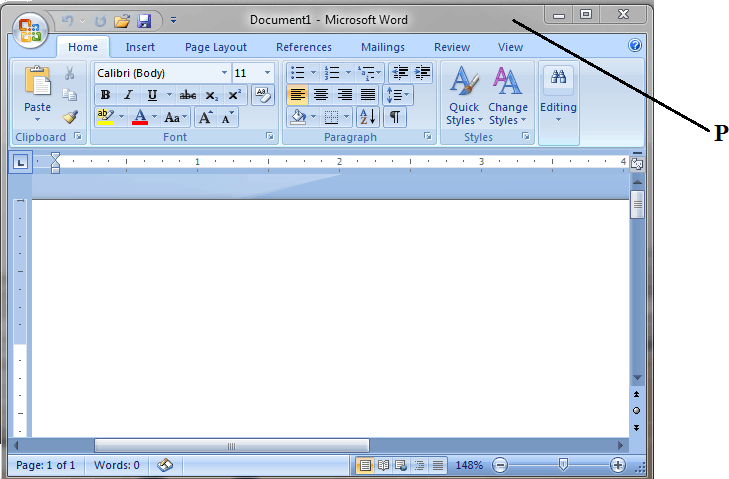
Task: Click the zoom slider handle
Action: click(563, 464)
